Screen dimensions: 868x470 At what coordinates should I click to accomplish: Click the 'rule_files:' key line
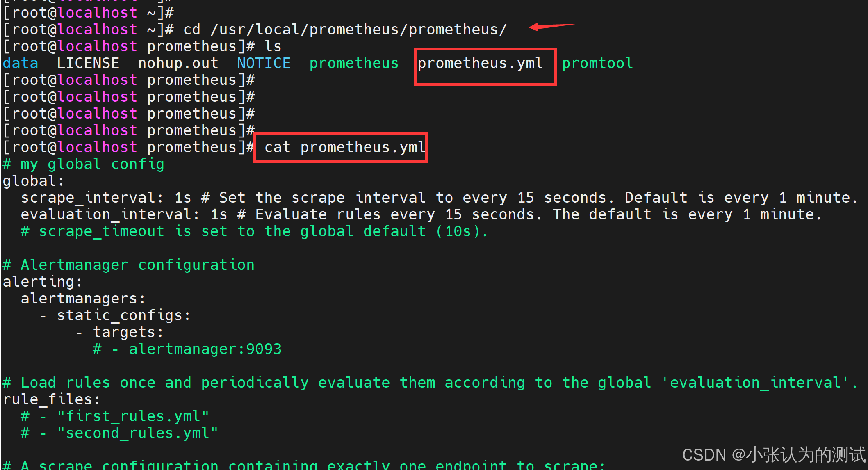tap(52, 400)
